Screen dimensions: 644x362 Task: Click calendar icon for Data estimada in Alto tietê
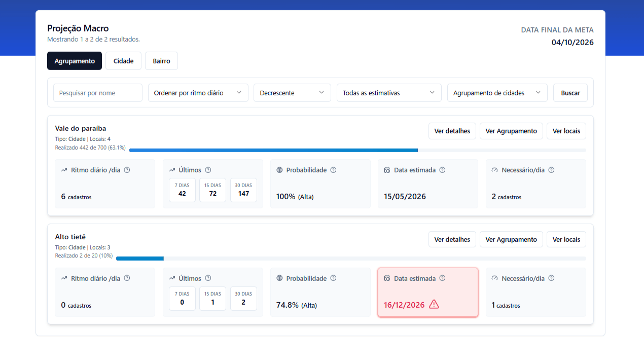click(x=387, y=278)
